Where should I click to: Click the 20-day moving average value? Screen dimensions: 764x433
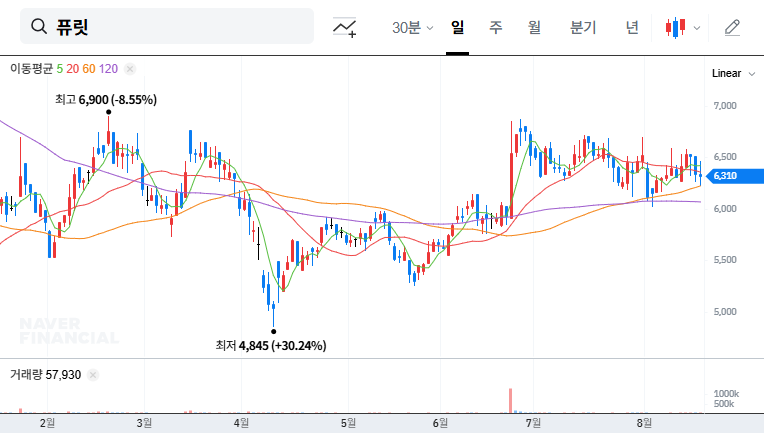click(x=73, y=69)
